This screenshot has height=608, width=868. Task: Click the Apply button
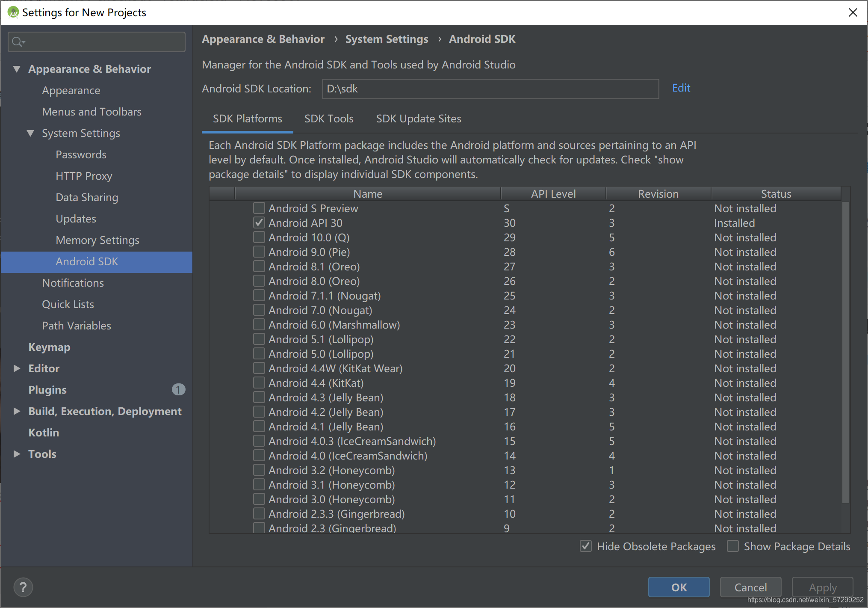pyautogui.click(x=822, y=587)
